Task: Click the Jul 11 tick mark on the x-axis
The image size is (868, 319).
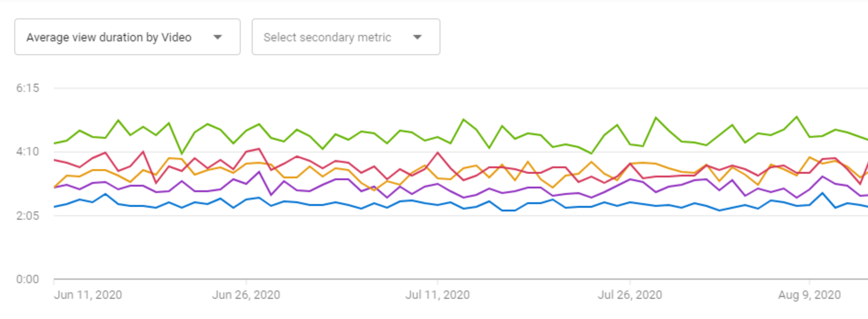Action: coord(438,281)
